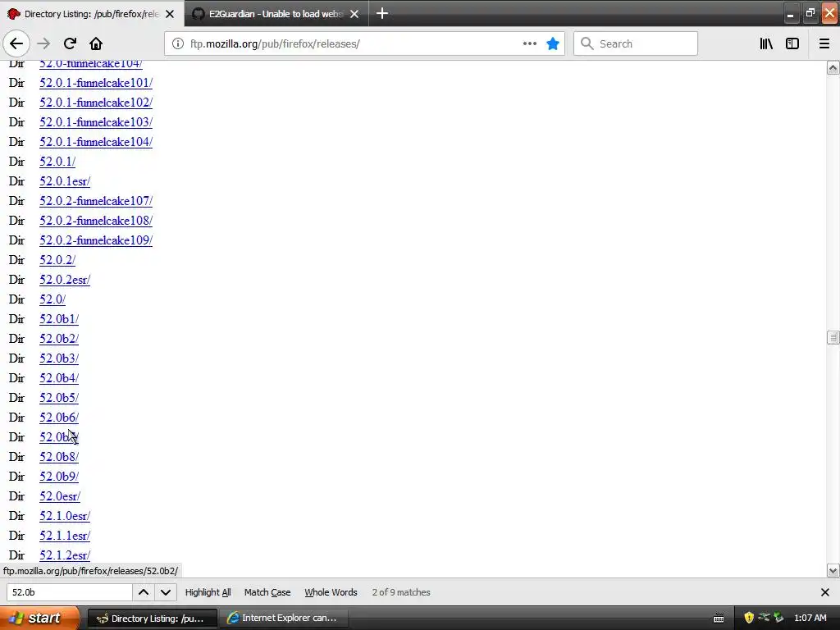Show site information icon in address bar
Viewport: 840px width, 630px height.
tap(178, 43)
